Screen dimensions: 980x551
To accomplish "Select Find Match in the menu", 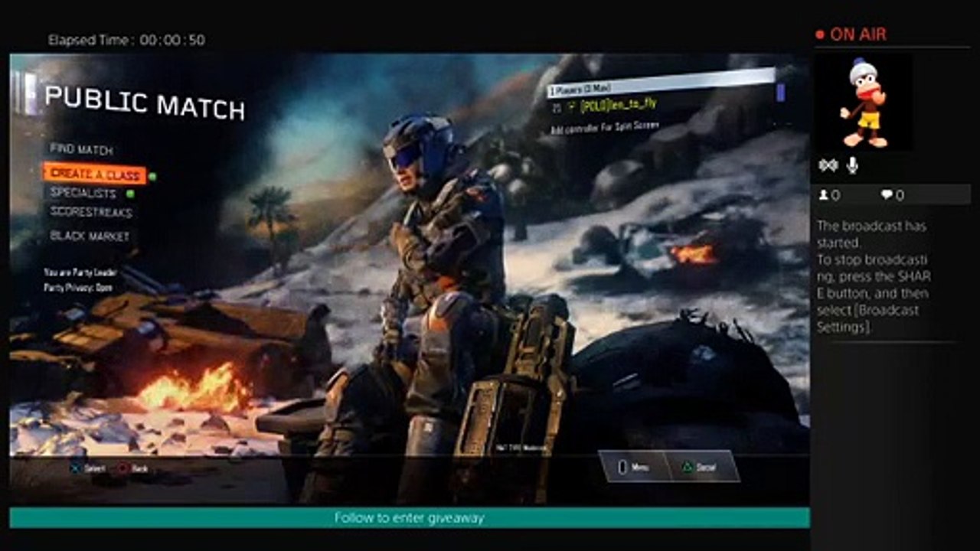I will 81,149.
